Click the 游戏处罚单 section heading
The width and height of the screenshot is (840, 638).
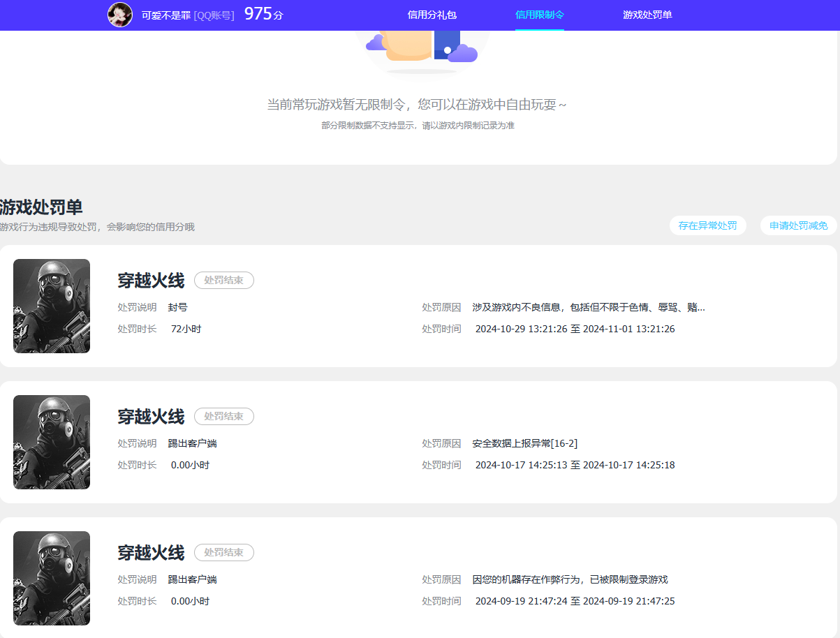(41, 207)
